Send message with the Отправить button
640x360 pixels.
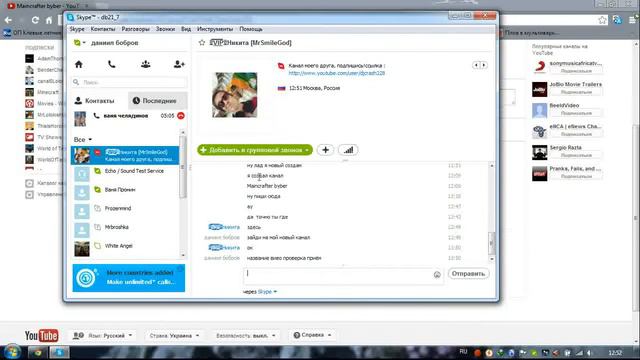click(x=468, y=273)
